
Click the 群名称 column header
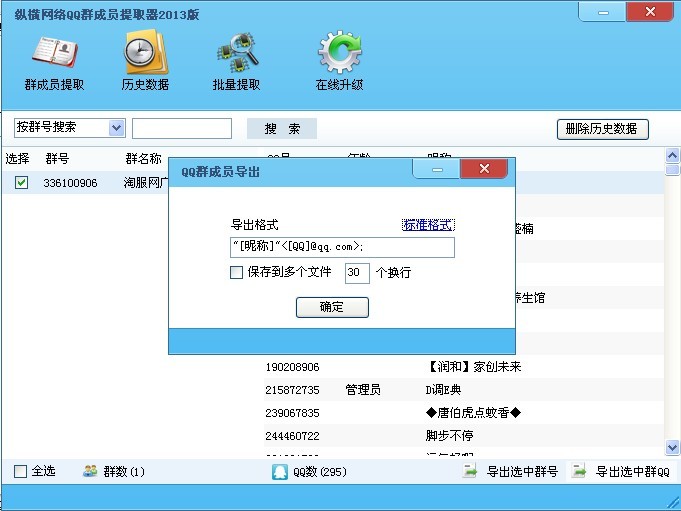pyautogui.click(x=143, y=158)
